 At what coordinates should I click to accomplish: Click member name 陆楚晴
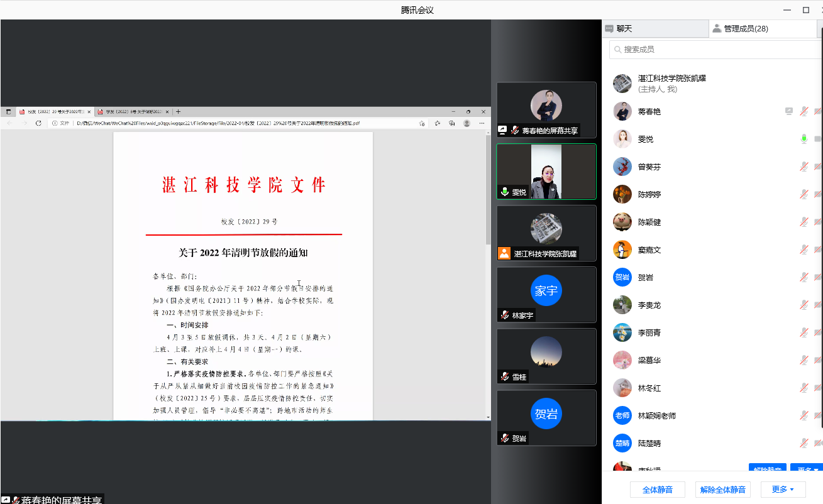(x=649, y=443)
